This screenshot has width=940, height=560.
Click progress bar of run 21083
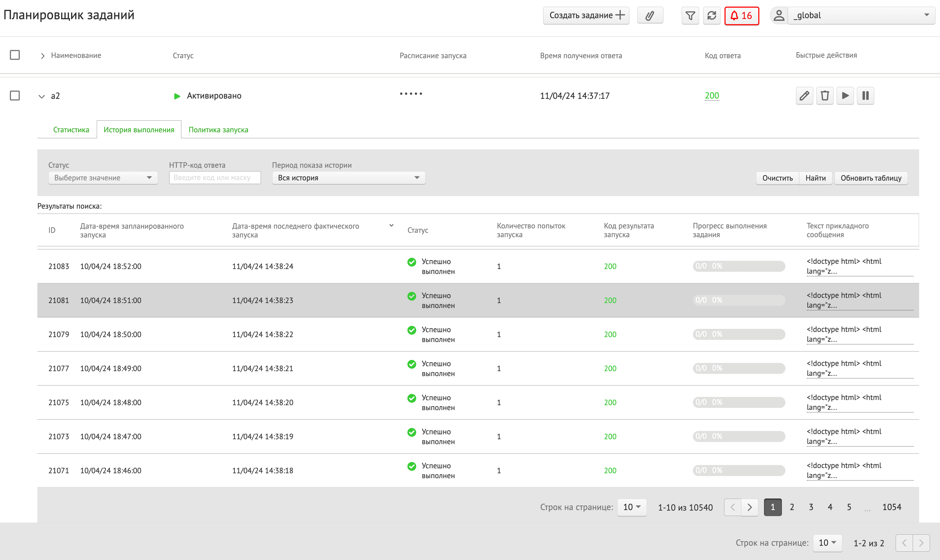738,266
